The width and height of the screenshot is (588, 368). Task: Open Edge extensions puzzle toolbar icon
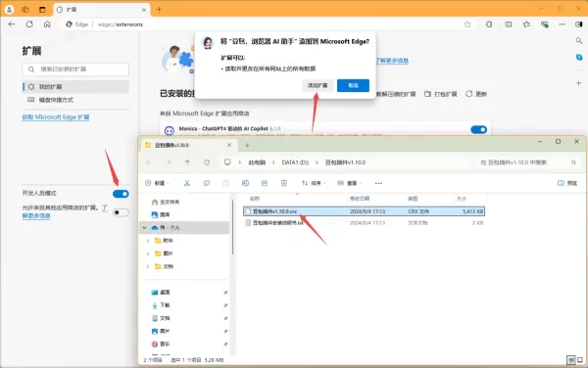click(x=489, y=24)
